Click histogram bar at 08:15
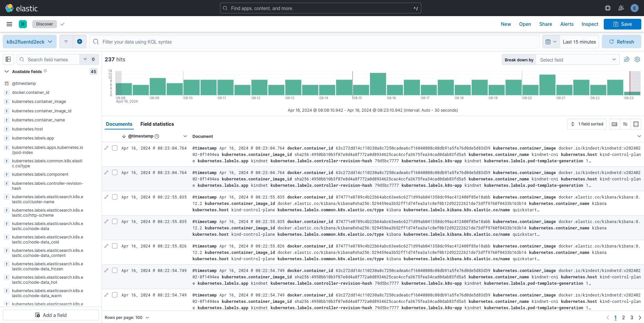This screenshot has width=644, height=323. [361, 90]
